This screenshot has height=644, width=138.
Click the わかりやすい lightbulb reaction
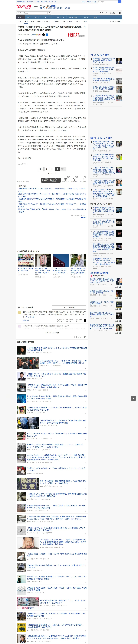pyautogui.click(x=74, y=179)
